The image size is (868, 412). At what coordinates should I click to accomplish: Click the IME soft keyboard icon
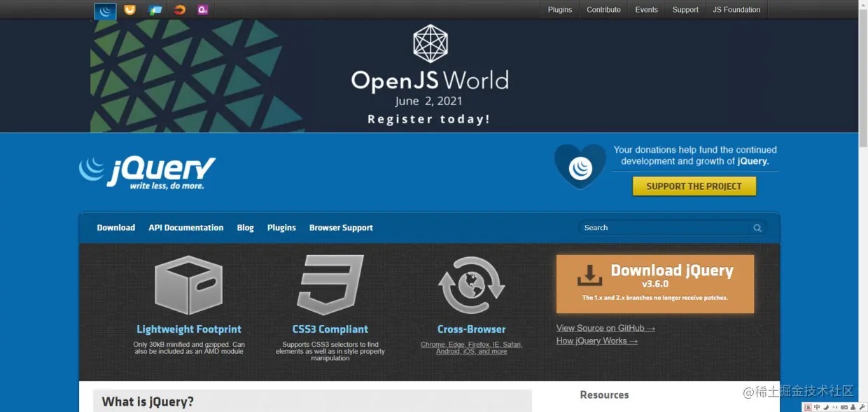[844, 407]
